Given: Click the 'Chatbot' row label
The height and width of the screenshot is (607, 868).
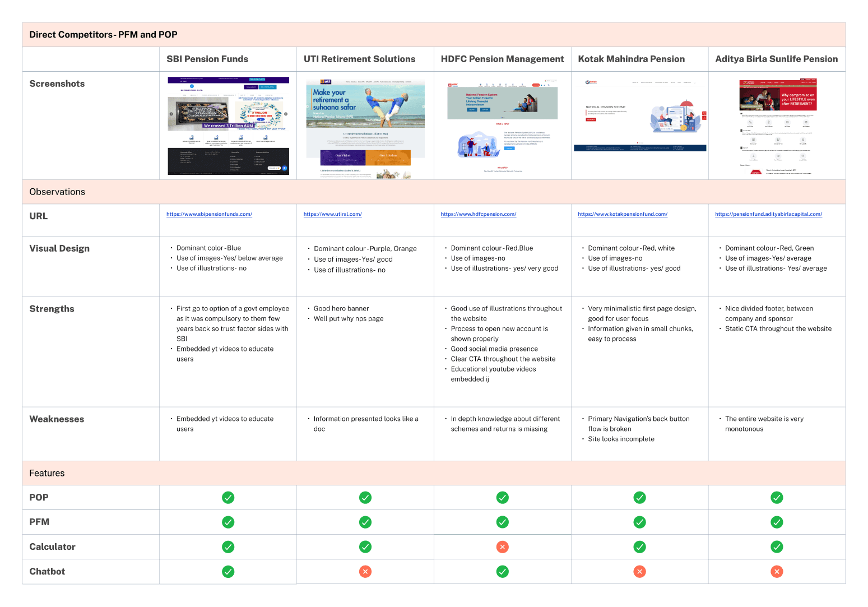Looking at the screenshot, I should (47, 572).
